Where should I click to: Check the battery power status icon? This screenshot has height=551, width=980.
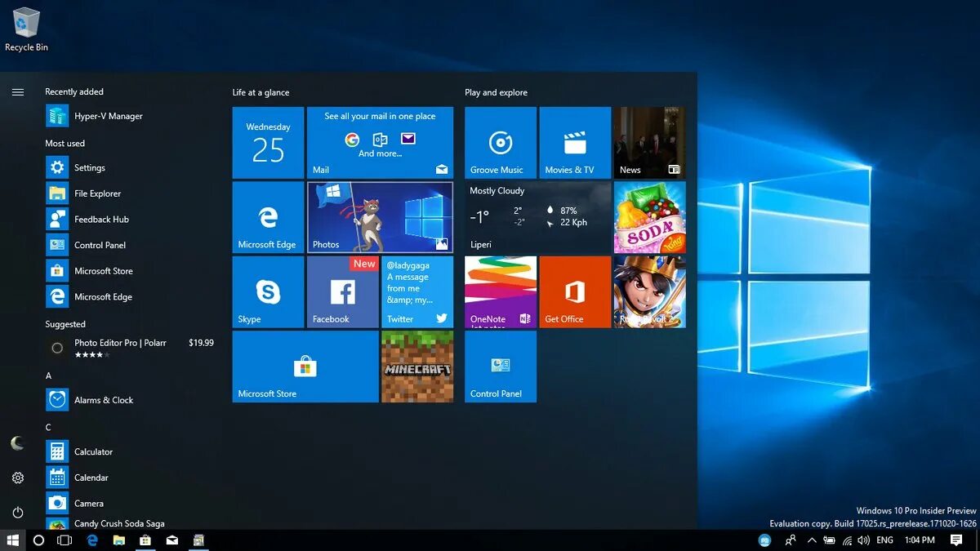830,540
